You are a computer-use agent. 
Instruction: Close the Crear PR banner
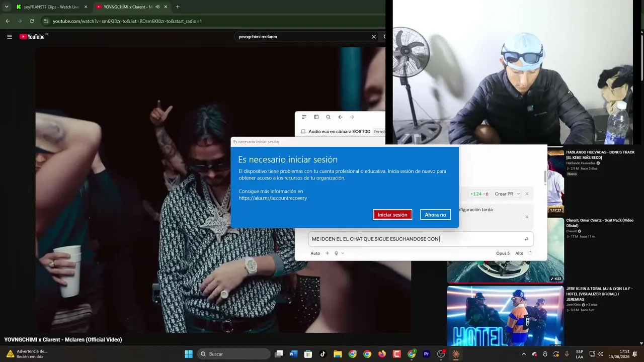[x=527, y=194]
